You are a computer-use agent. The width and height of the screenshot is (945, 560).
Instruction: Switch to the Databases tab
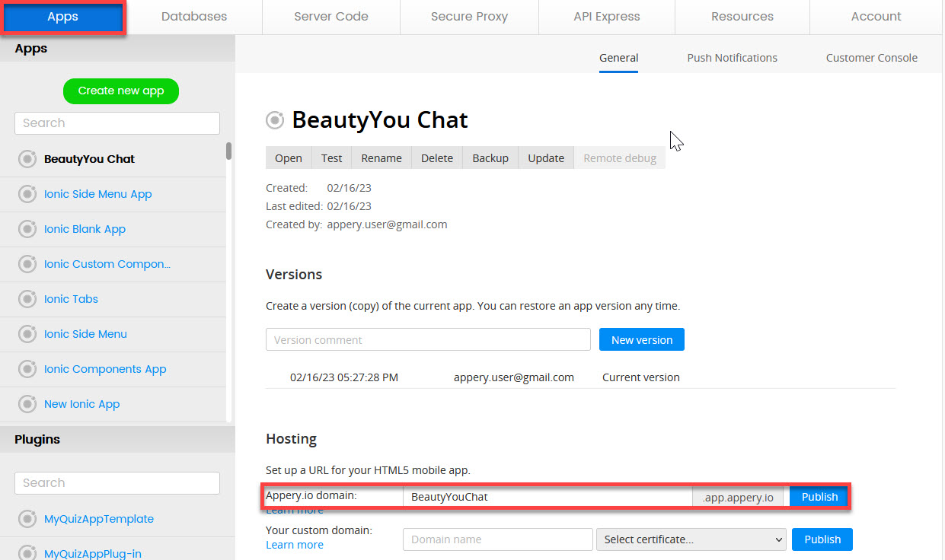click(194, 17)
